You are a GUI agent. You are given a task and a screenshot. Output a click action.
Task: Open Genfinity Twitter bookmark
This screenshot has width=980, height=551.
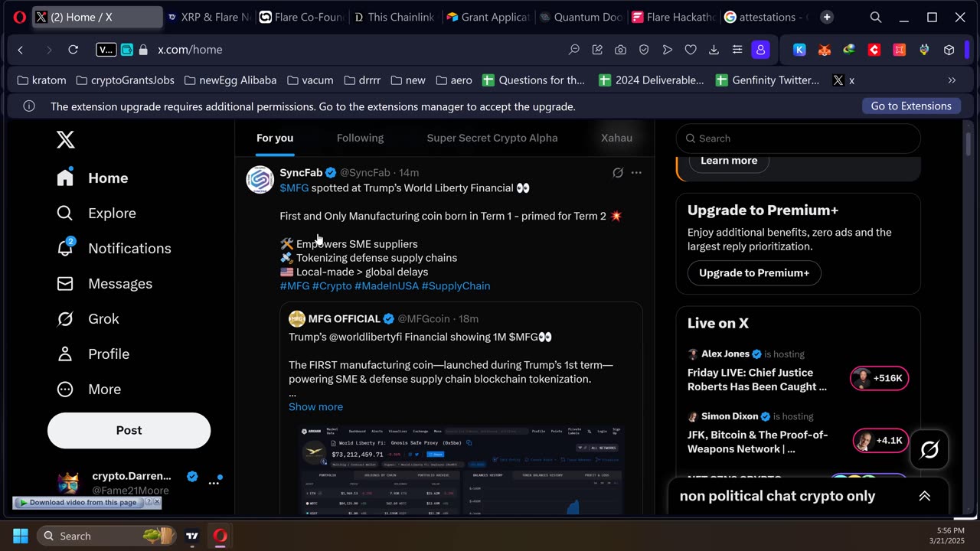[x=767, y=80]
